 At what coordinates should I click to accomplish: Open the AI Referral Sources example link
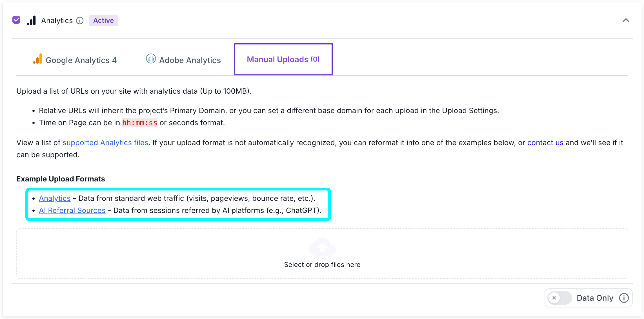[72, 210]
